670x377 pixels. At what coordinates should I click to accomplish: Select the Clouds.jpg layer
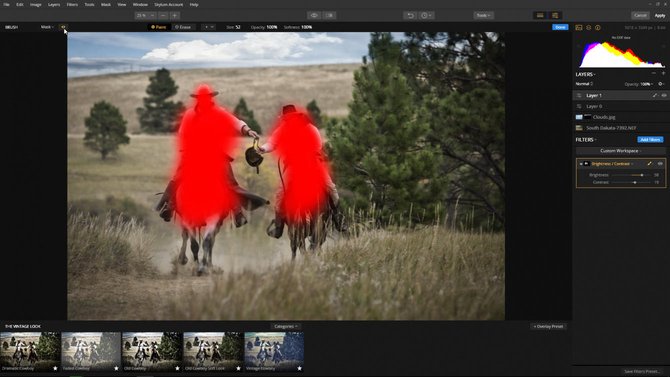tap(620, 117)
